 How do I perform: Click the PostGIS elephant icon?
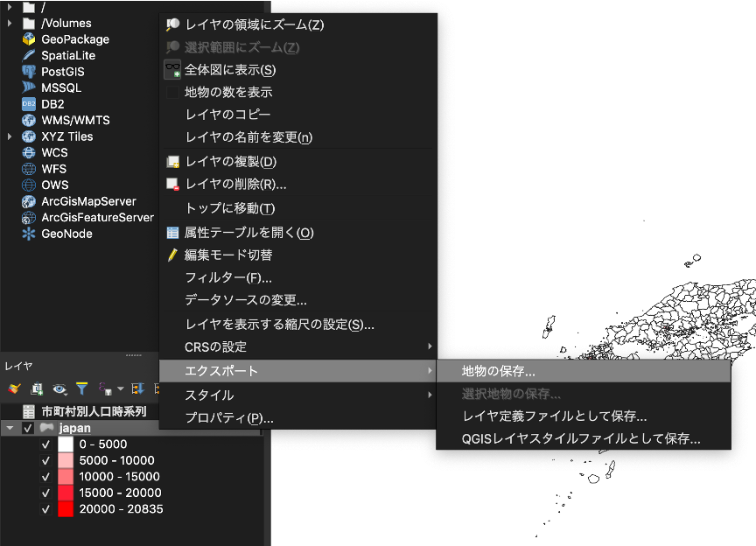[29, 72]
